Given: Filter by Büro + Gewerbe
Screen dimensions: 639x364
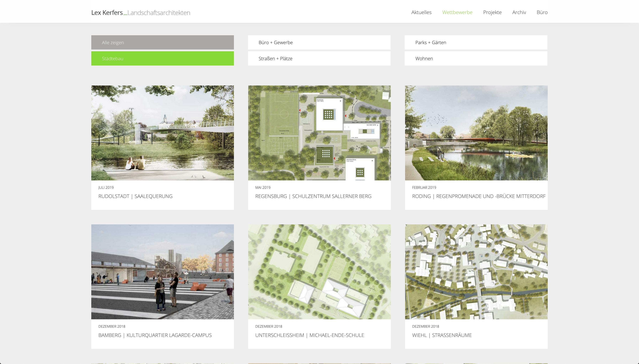Looking at the screenshot, I should [319, 42].
